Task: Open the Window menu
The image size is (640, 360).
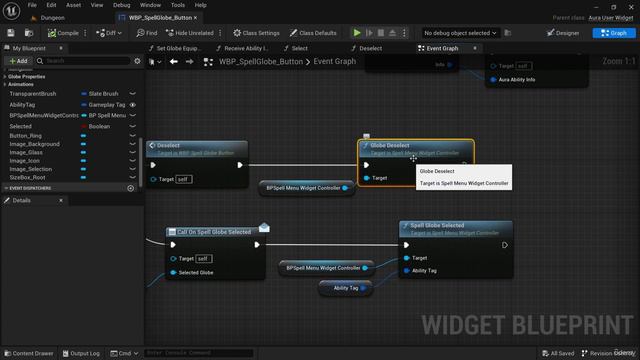Action: tap(150, 5)
